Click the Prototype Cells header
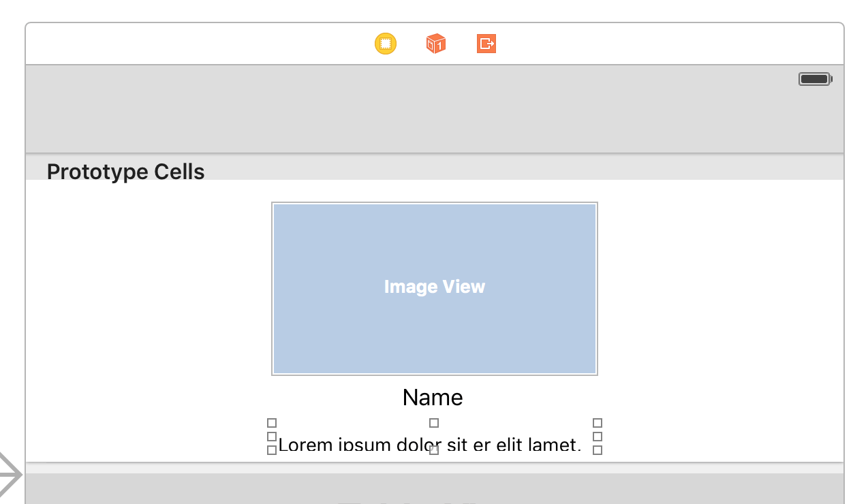868x504 pixels. 126,172
